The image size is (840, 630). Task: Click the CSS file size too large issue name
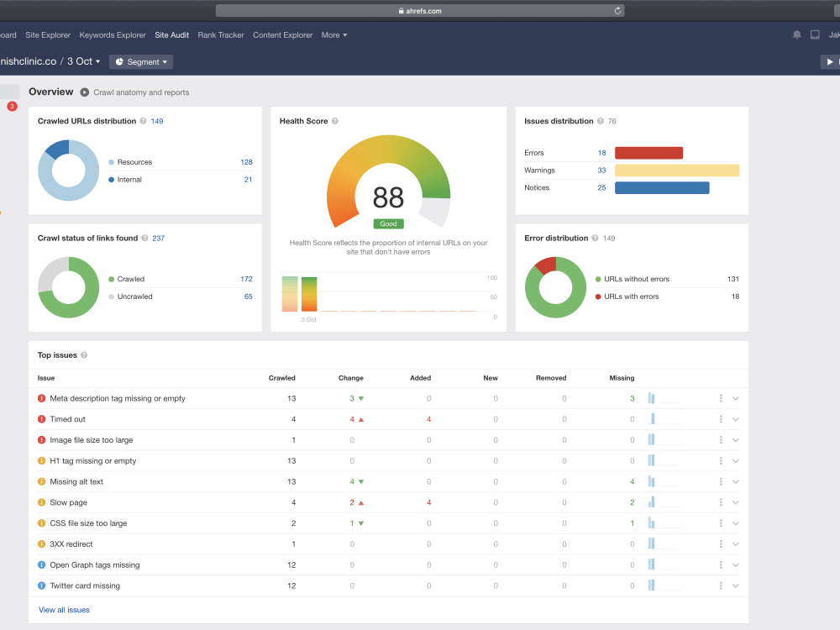(x=88, y=522)
